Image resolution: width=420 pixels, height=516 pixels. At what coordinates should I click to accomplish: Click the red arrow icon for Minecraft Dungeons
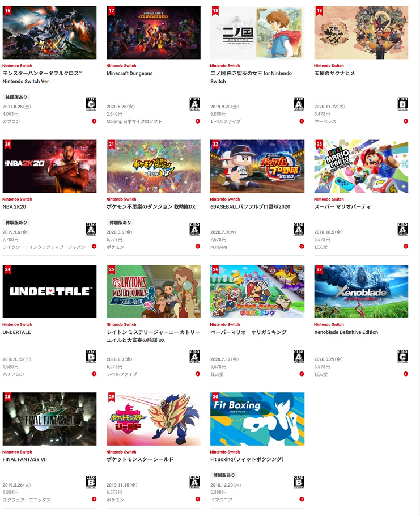(198, 121)
